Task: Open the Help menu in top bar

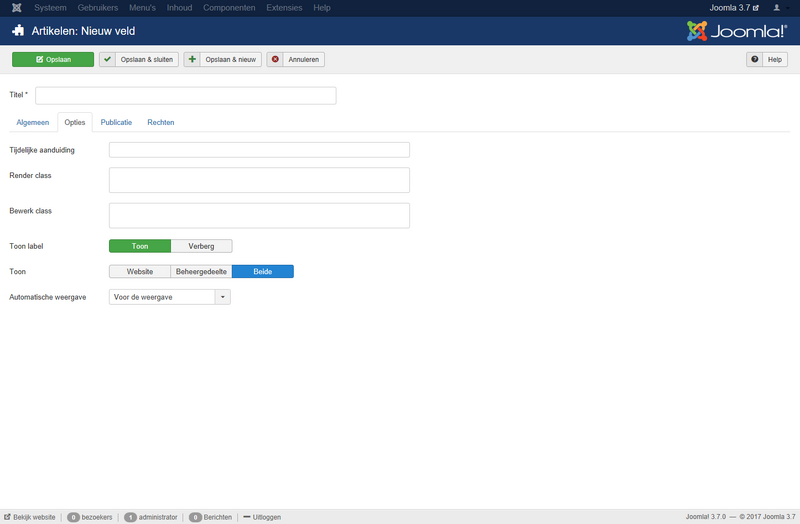Action: (322, 8)
